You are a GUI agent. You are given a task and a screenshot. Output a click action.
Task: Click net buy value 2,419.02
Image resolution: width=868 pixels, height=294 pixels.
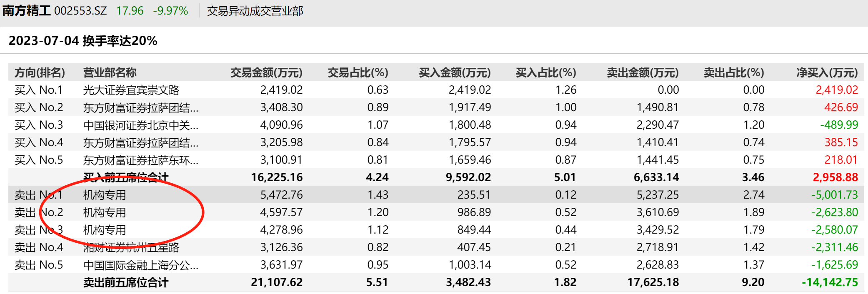pos(836,90)
